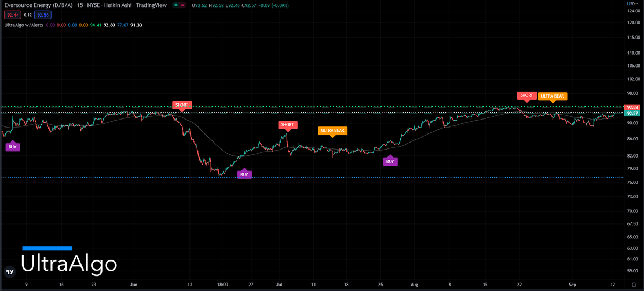
Task: Click the green 94.41 indicator value
Action: pyautogui.click(x=96, y=25)
